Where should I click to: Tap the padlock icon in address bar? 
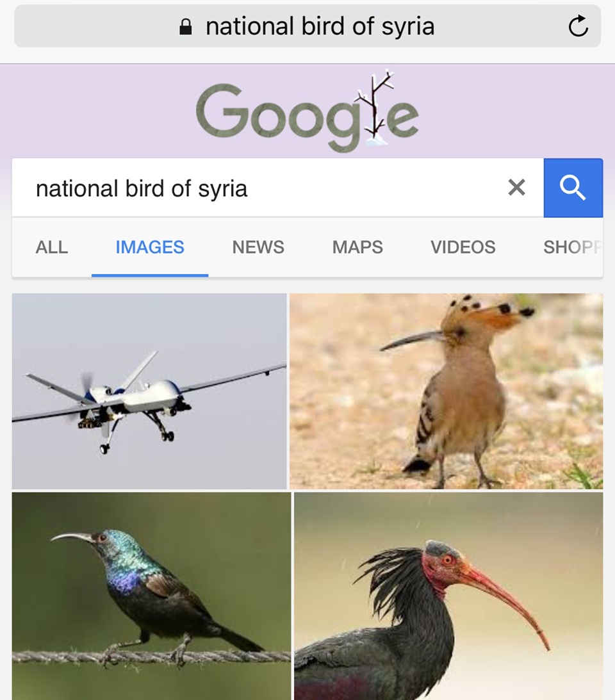pos(185,27)
